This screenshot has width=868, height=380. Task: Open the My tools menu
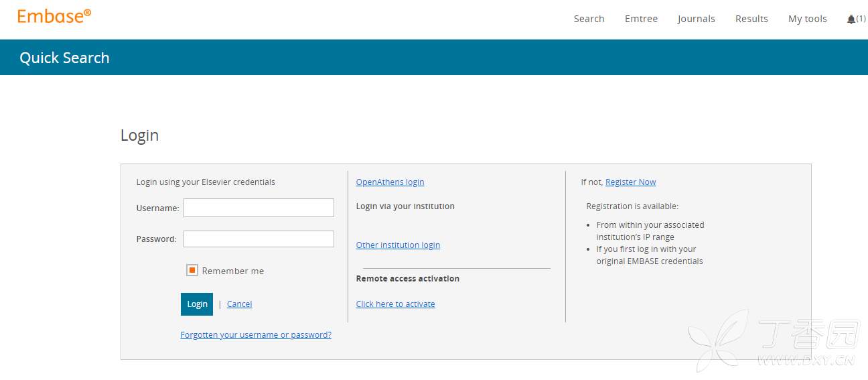coord(807,19)
